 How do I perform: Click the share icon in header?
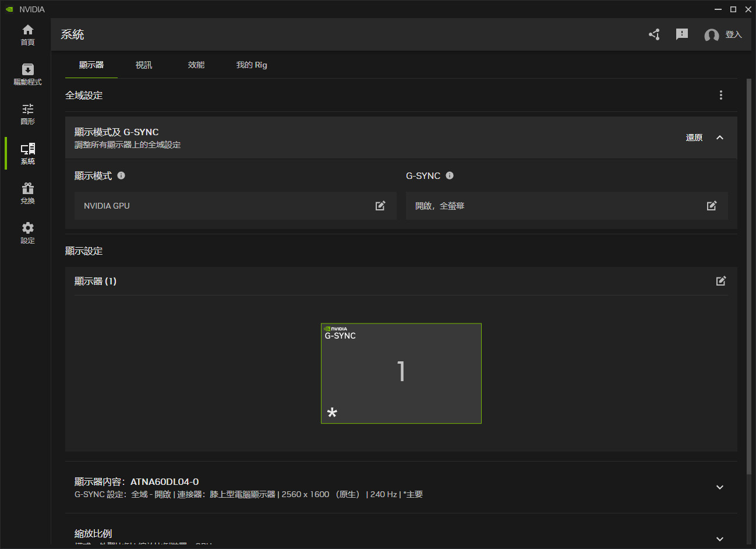tap(654, 34)
